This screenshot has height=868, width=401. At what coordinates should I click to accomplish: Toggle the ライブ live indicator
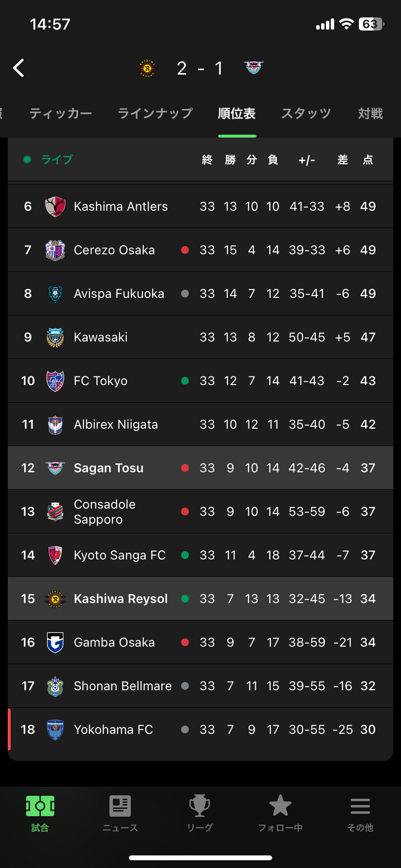[48, 159]
